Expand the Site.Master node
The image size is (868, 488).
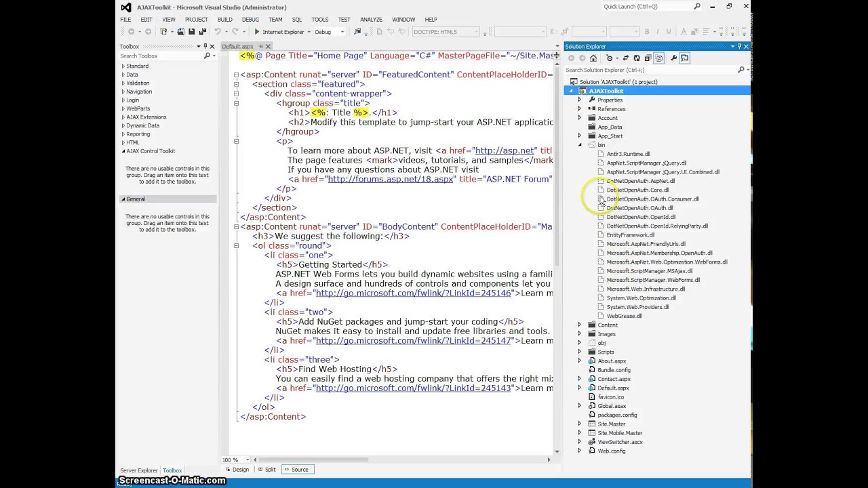point(580,424)
